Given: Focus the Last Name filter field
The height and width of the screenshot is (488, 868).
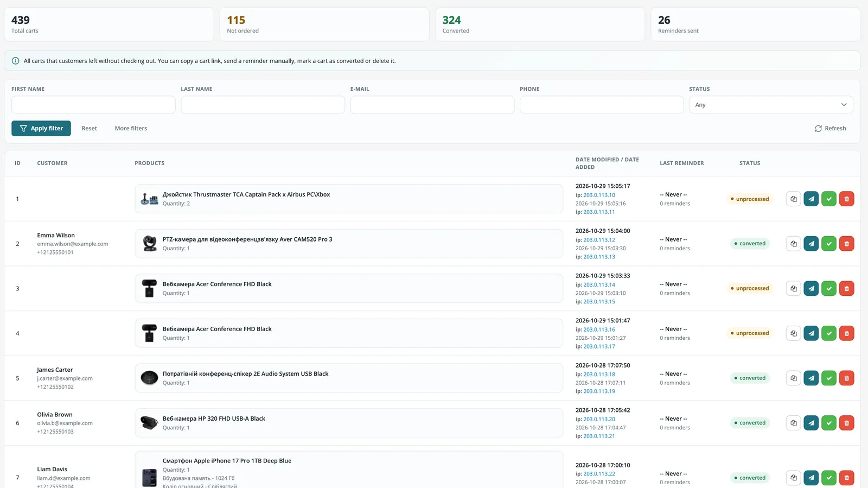Looking at the screenshot, I should tap(263, 105).
